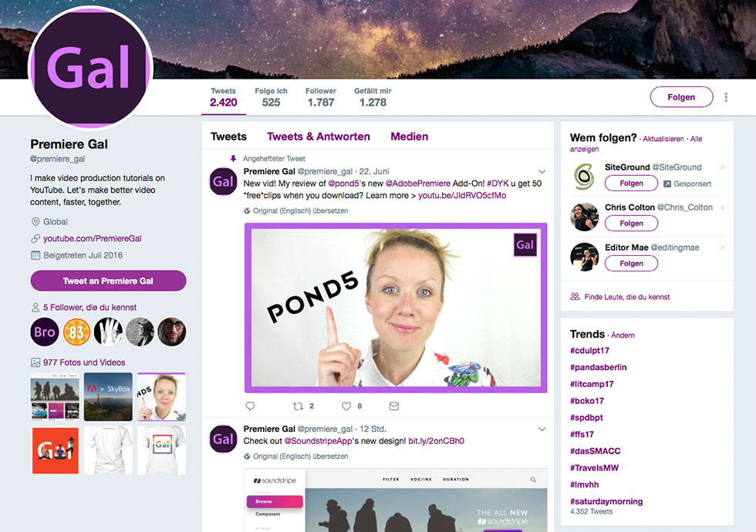The height and width of the screenshot is (532, 756).
Task: Open the SkyBox media thumbnail
Action: point(108,396)
